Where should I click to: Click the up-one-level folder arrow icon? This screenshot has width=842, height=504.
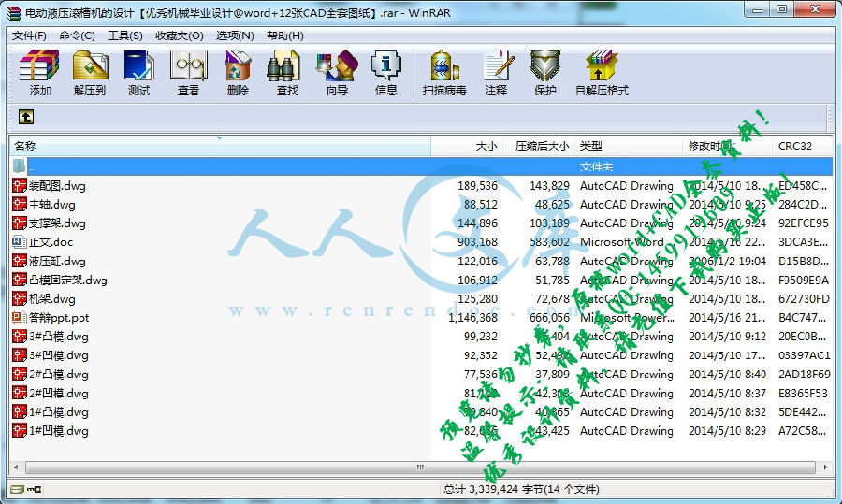click(x=26, y=117)
